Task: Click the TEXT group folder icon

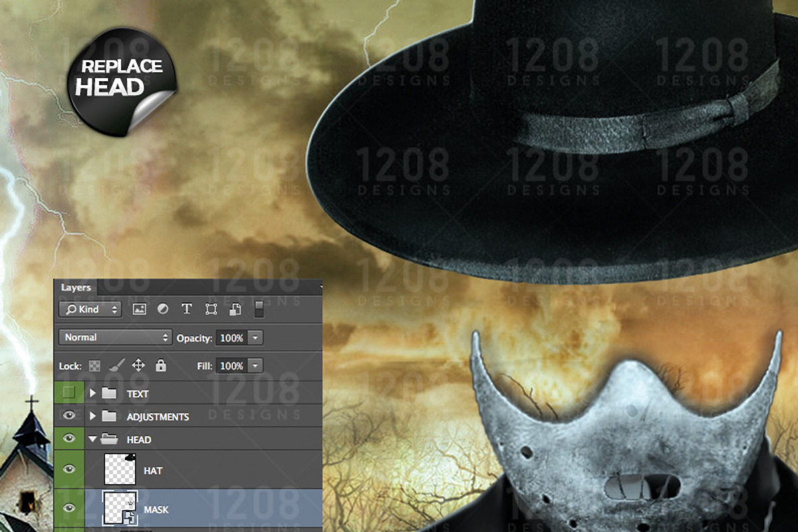Action: pyautogui.click(x=109, y=394)
